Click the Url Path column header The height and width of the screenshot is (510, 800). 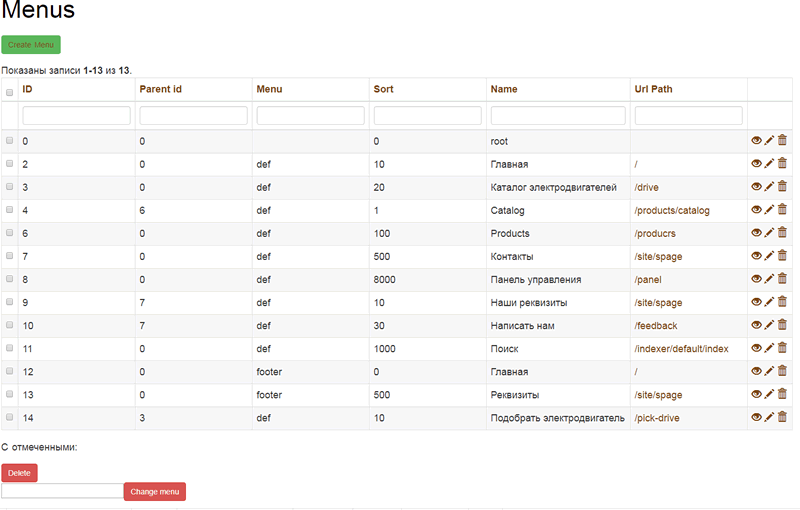tap(653, 89)
